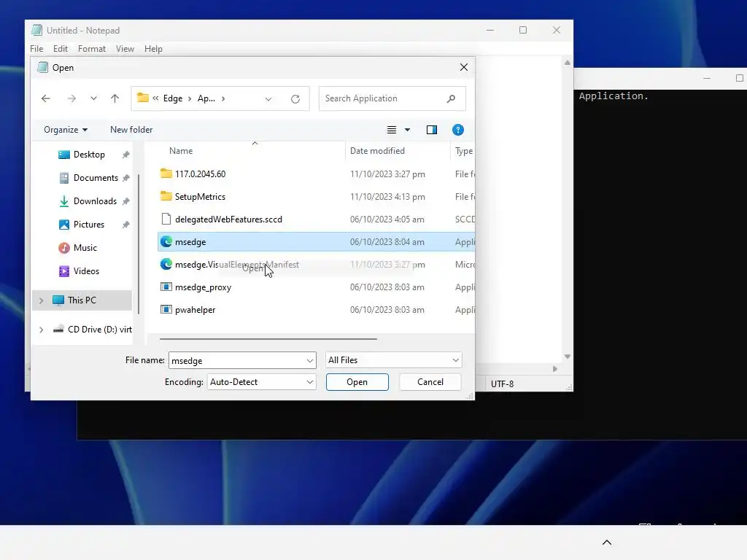Select Videos in the sidebar

[86, 271]
